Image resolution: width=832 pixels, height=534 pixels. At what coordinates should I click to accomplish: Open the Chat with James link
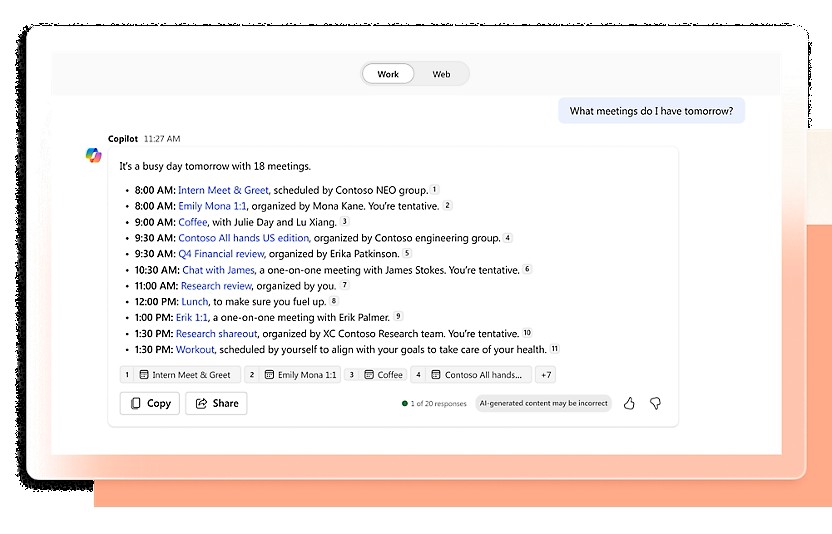coord(219,270)
